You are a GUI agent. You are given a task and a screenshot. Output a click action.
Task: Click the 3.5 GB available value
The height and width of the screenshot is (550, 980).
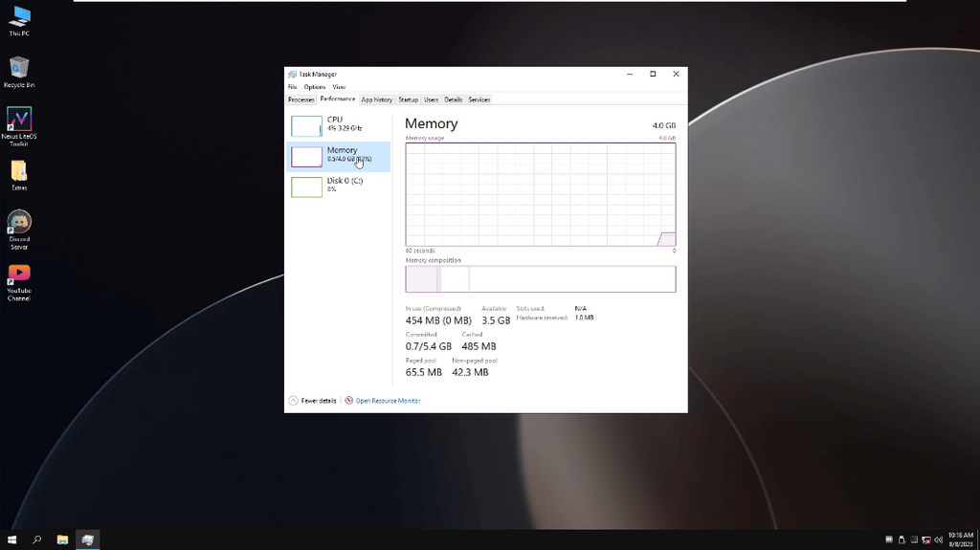click(496, 320)
